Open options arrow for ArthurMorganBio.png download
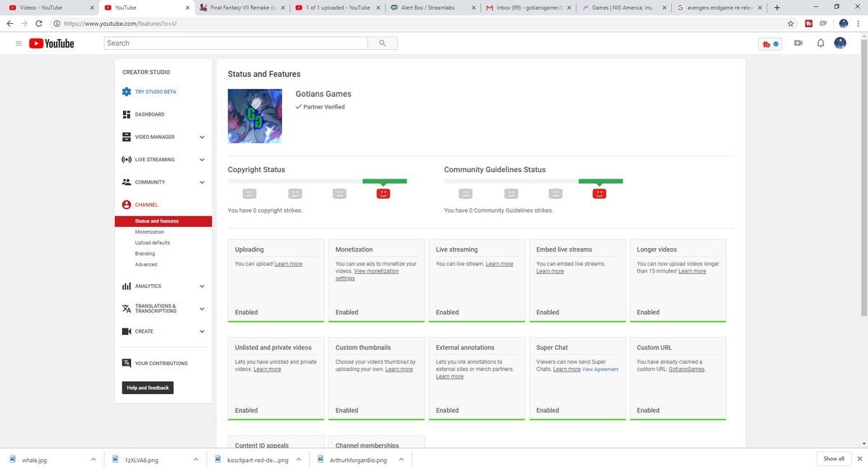The image size is (868, 470). 402,459
